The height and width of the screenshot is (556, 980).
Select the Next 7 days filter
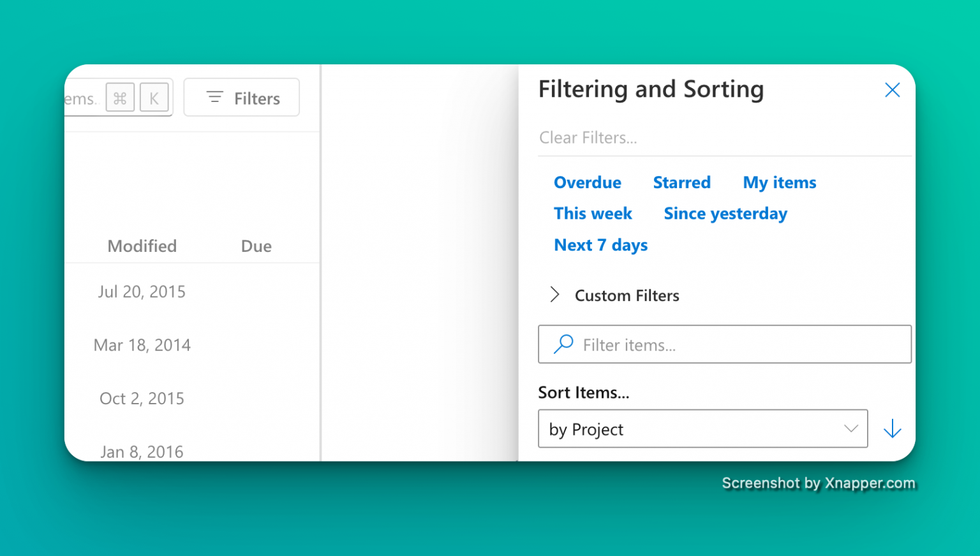(x=600, y=245)
